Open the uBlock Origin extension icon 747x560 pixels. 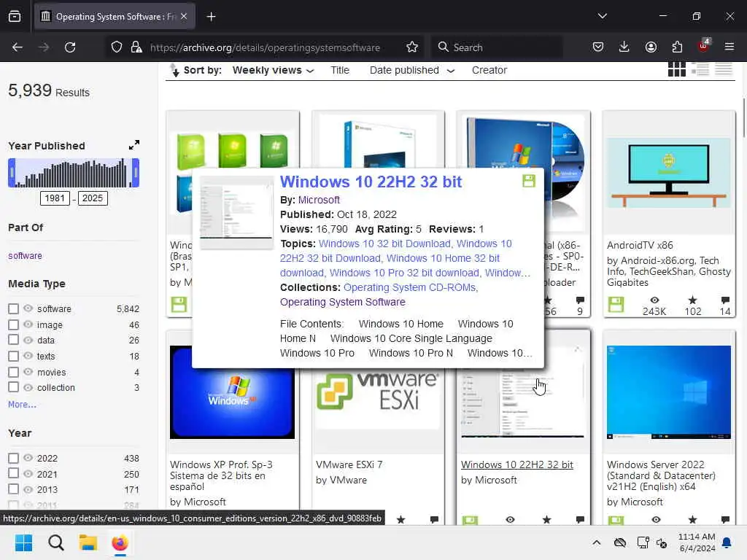click(x=703, y=46)
